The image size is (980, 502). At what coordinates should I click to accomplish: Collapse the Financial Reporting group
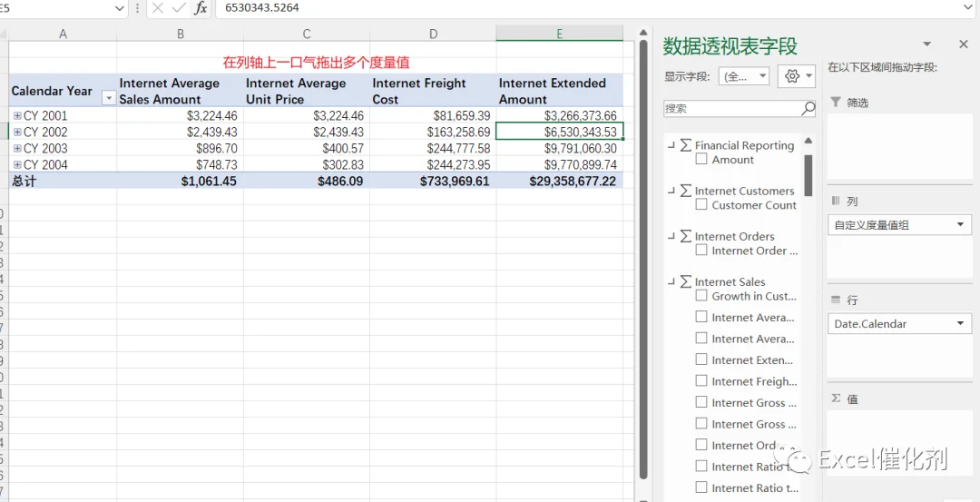click(x=671, y=145)
